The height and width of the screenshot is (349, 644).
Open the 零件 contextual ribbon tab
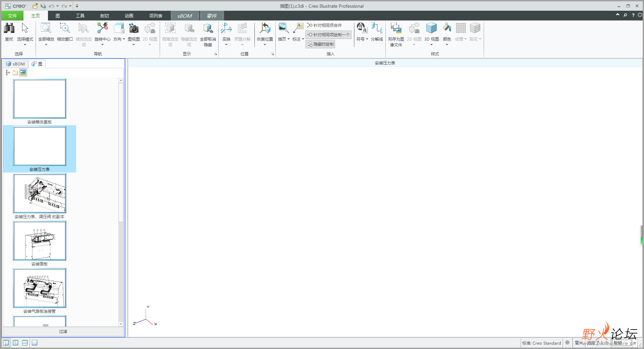212,16
